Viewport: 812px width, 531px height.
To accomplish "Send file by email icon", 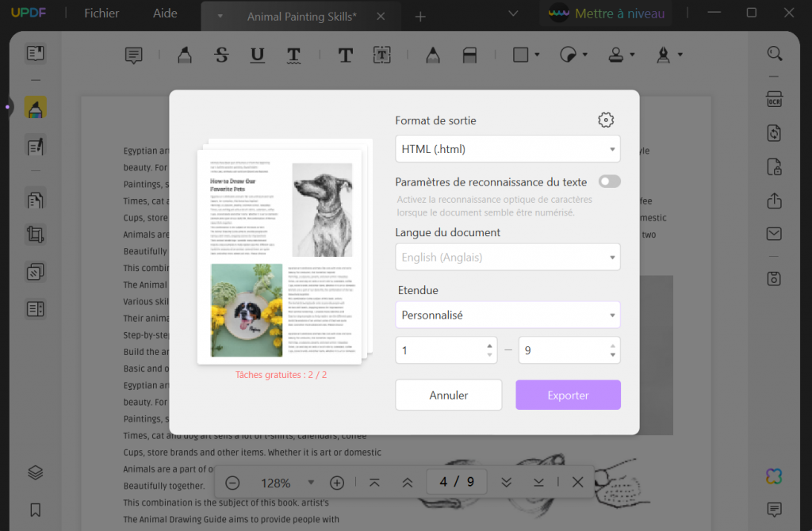I will 774,234.
